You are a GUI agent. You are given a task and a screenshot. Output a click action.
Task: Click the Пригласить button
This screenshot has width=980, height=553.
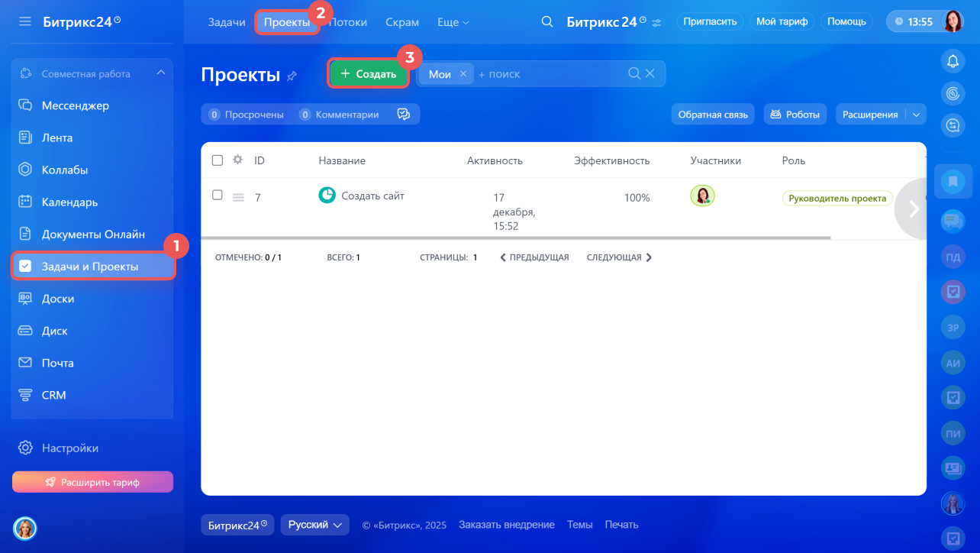click(x=711, y=21)
